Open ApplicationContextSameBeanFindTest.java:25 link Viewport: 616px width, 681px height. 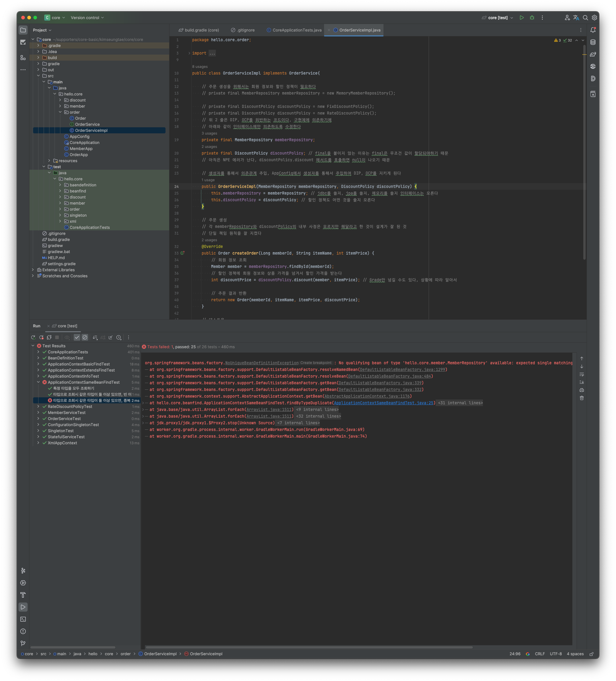[383, 403]
